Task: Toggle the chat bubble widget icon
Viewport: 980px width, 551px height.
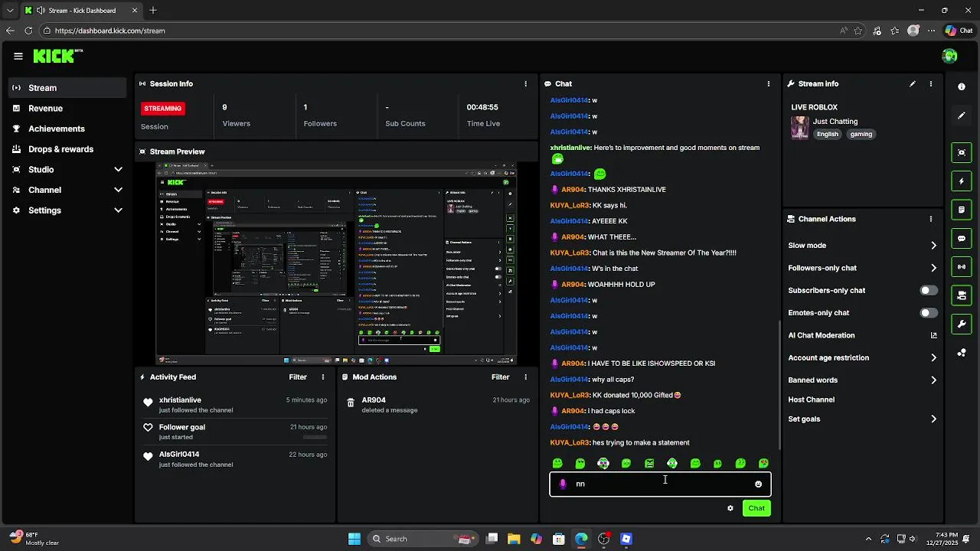Action: pos(962,239)
